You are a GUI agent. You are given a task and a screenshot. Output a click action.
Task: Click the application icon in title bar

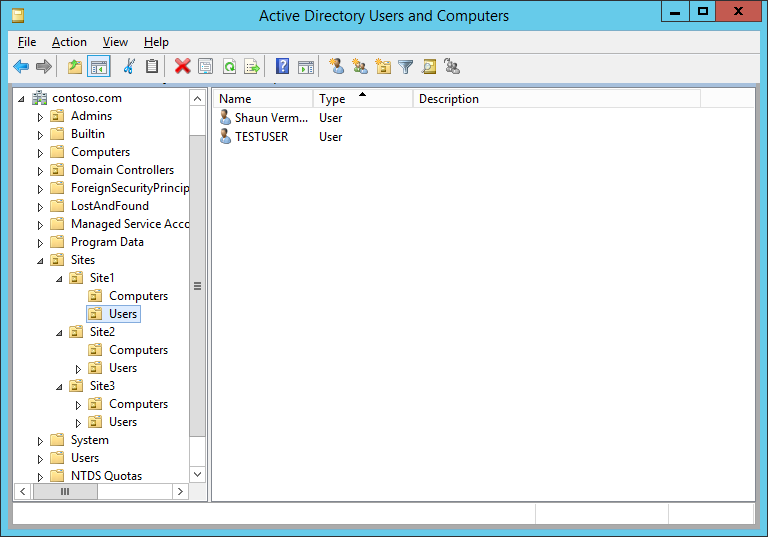click(18, 16)
